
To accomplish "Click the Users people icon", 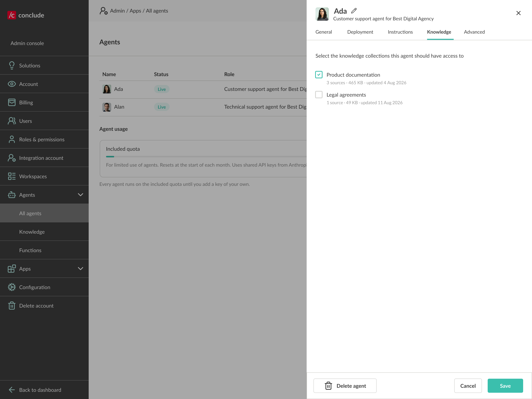I will tap(11, 121).
